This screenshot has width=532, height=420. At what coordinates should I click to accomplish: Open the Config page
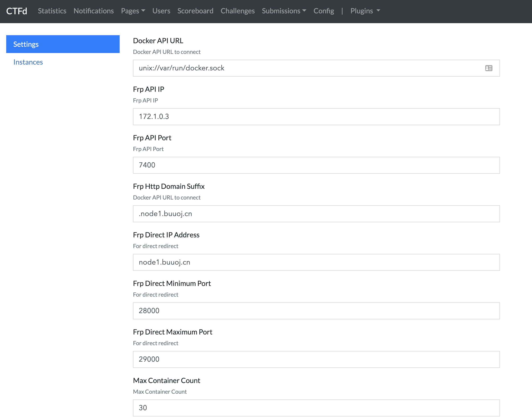click(323, 11)
